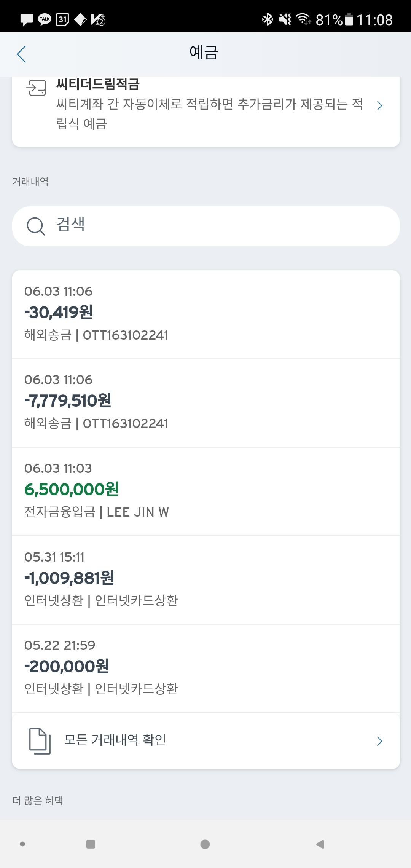411x868 pixels.
Task: Select the 6,500,000원 LEE JIN W deposit
Action: coord(205,491)
